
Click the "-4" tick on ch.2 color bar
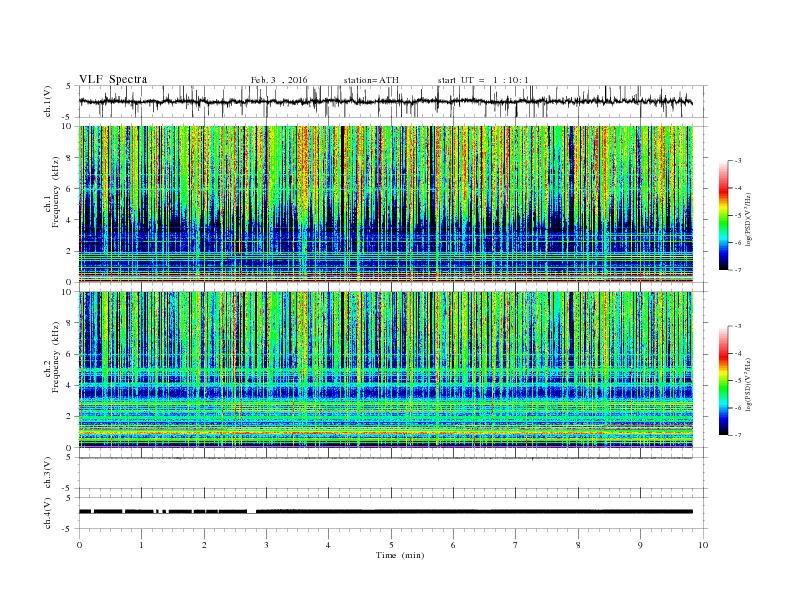738,353
